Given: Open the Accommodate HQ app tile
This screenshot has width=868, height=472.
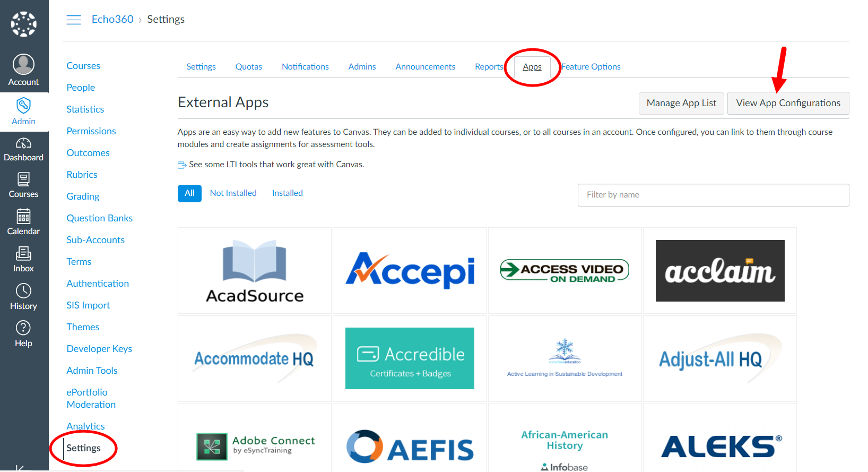Looking at the screenshot, I should click(255, 359).
